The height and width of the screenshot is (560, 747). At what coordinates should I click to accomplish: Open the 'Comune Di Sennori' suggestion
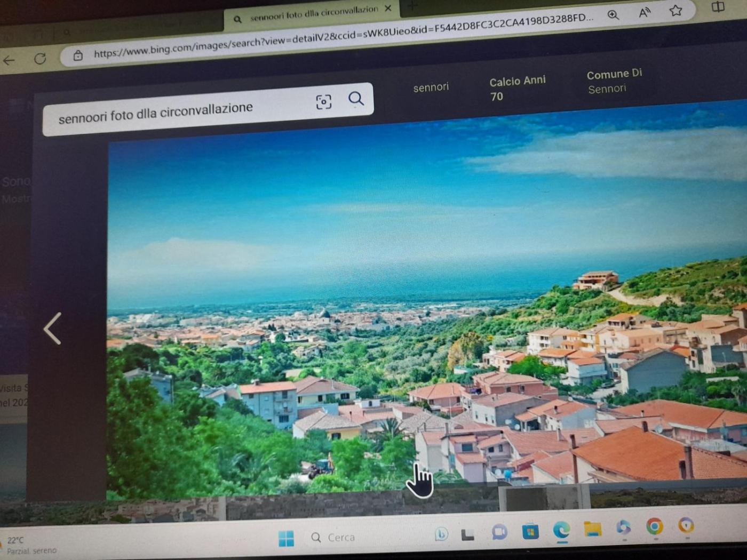[614, 82]
